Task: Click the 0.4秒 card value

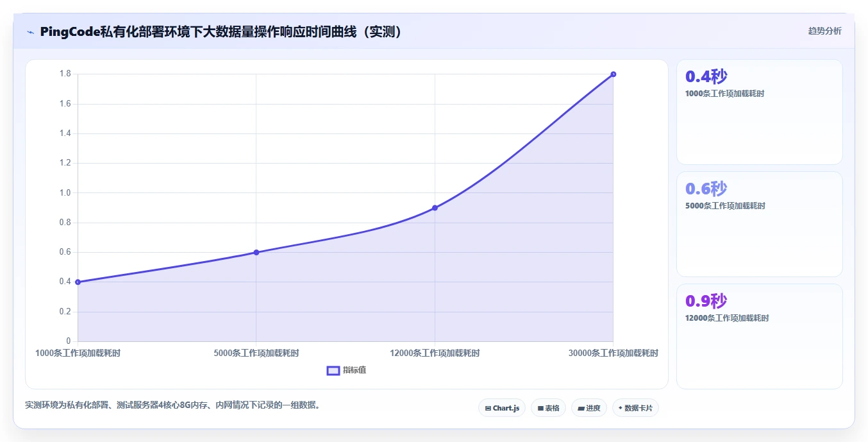Action: pos(706,76)
